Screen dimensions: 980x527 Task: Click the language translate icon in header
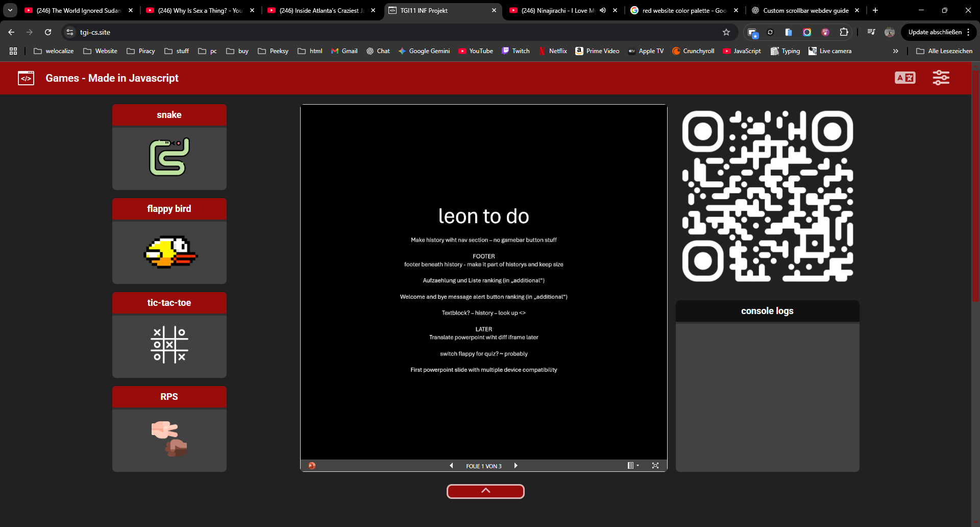tap(905, 78)
